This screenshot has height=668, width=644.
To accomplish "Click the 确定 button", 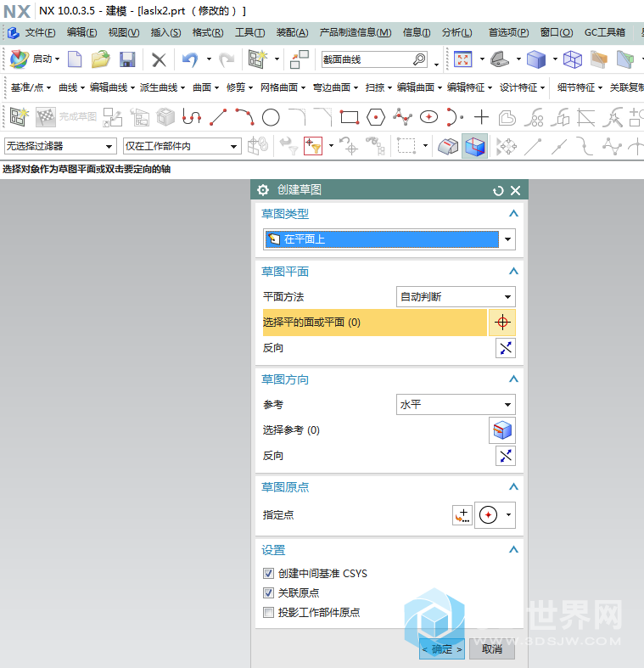I will (x=442, y=648).
